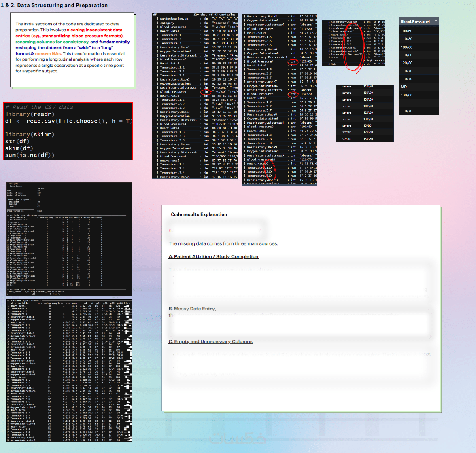
Task: Click the $ Randomization.No. row in str output
Action: [x=196, y=19]
